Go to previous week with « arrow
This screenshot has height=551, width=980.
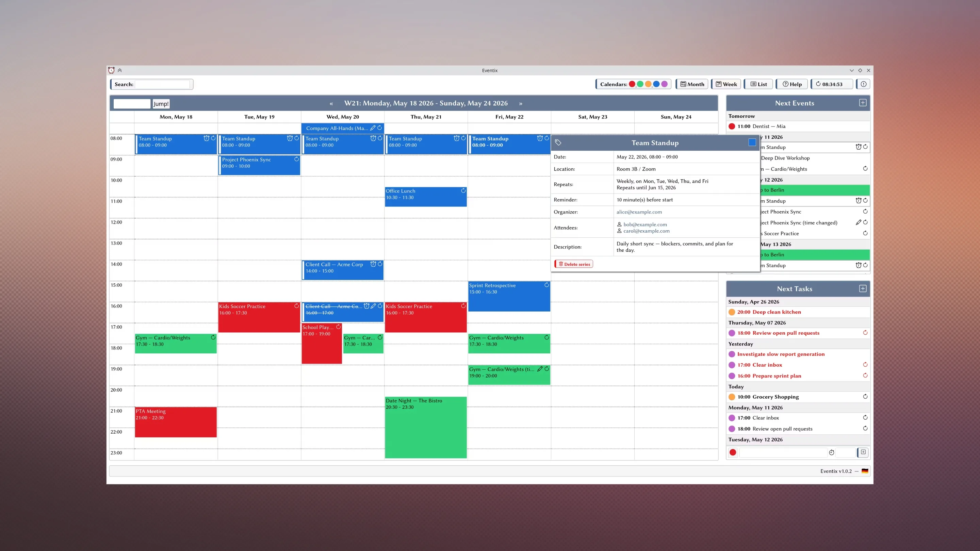[331, 103]
